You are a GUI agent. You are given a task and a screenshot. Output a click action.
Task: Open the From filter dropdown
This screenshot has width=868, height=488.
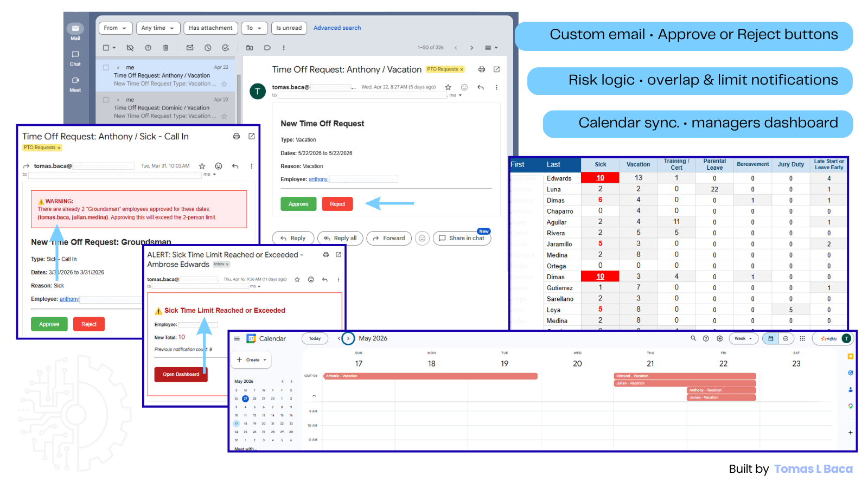click(x=115, y=28)
